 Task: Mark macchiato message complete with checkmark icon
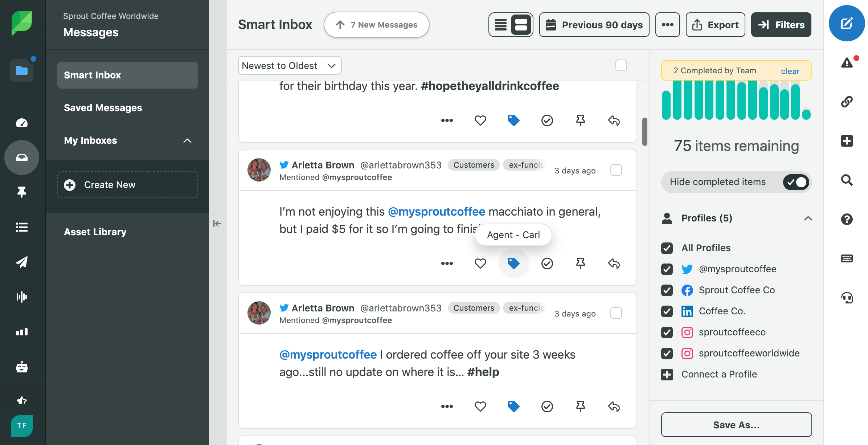point(547,264)
